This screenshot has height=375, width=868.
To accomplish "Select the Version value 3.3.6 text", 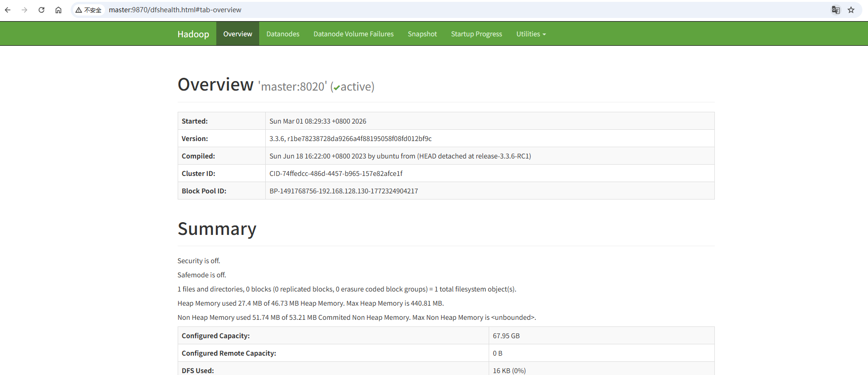I will (351, 139).
